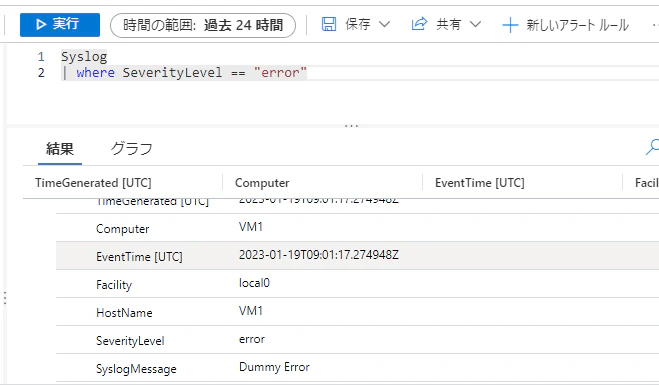The image size is (659, 385).
Task: Click the left panel vertical grip handle
Action: (5, 298)
